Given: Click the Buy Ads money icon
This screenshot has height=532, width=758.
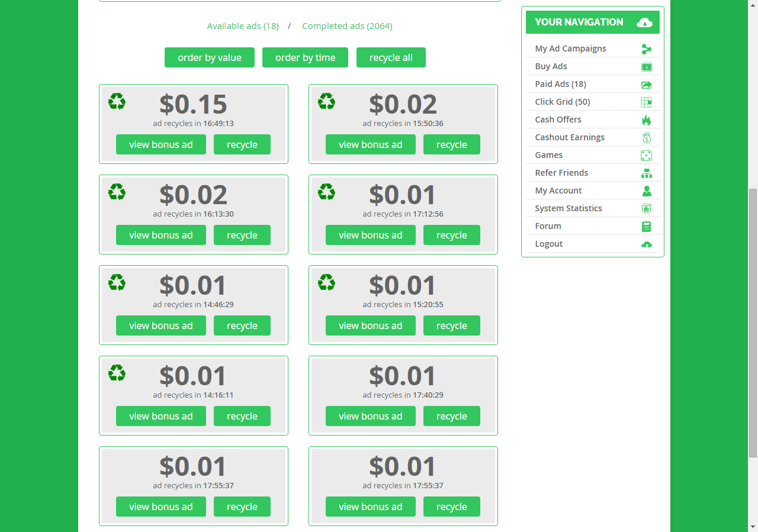Looking at the screenshot, I should (x=646, y=67).
